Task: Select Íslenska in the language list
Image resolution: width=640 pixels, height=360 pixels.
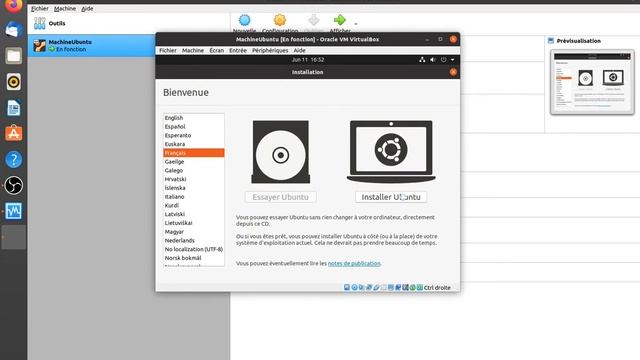Action: pos(193,188)
